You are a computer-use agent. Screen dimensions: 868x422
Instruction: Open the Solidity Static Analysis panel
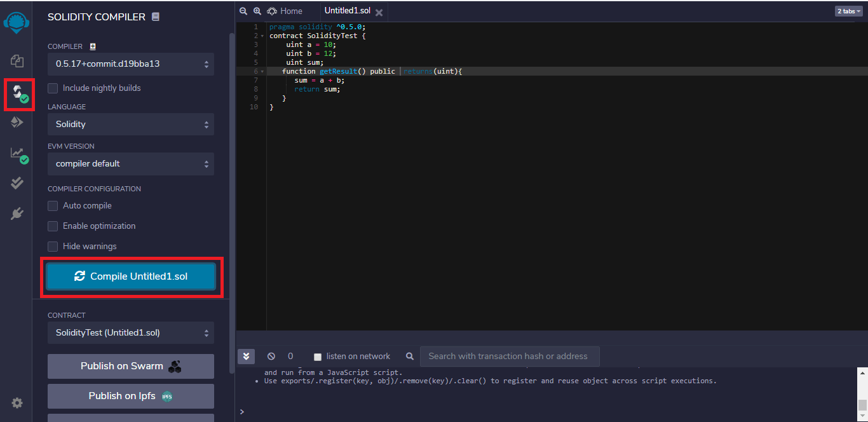click(17, 153)
